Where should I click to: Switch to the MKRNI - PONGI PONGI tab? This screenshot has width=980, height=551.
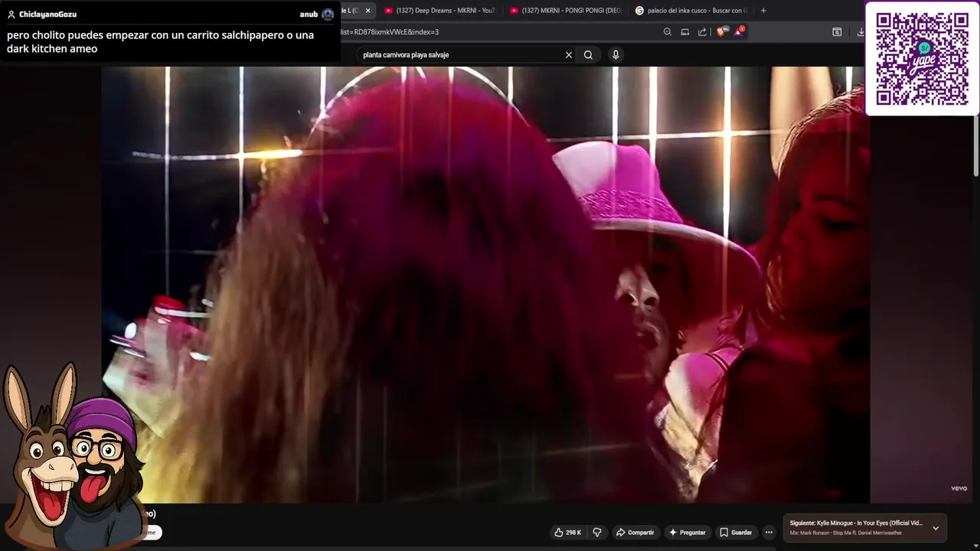pyautogui.click(x=565, y=11)
